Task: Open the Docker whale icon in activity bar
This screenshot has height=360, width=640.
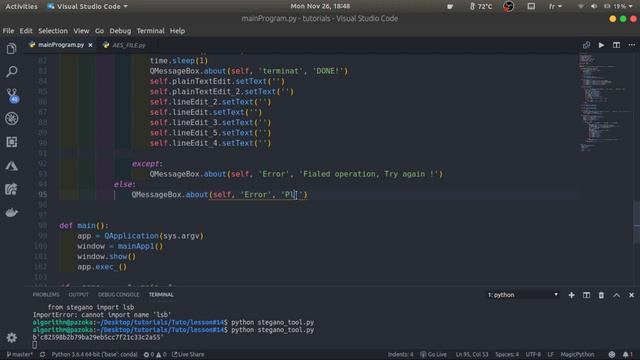Action: 11,212
